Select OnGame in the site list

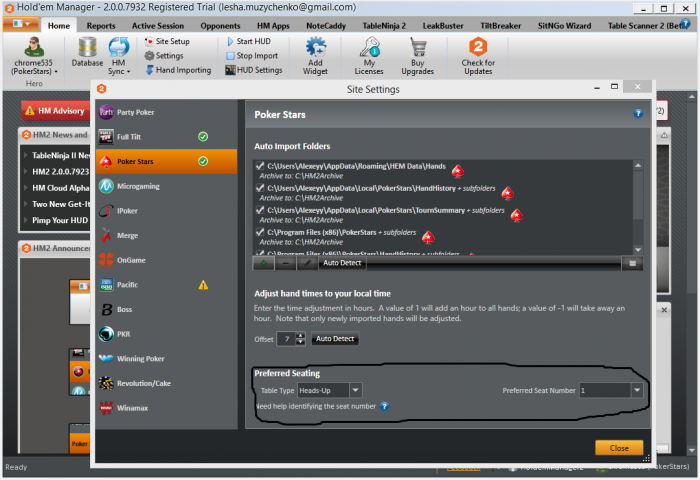coord(166,260)
